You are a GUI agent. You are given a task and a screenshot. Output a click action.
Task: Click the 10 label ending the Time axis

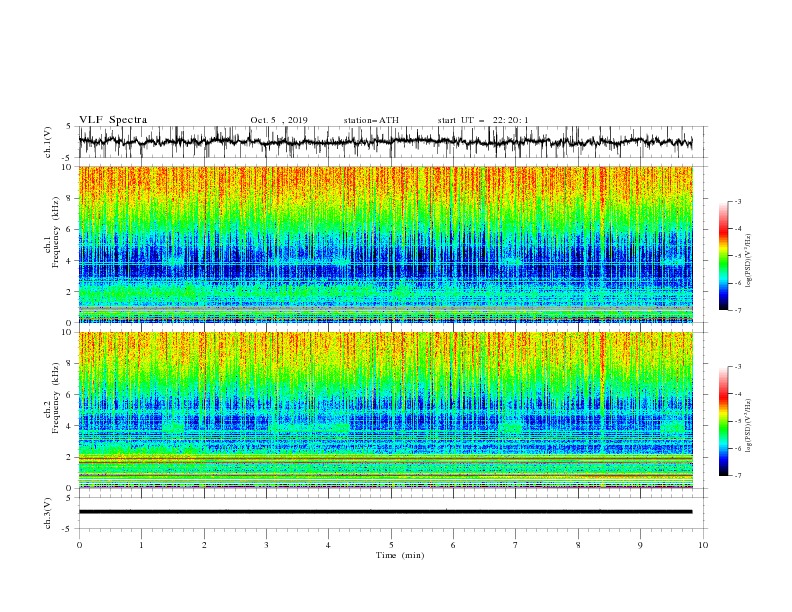703,545
